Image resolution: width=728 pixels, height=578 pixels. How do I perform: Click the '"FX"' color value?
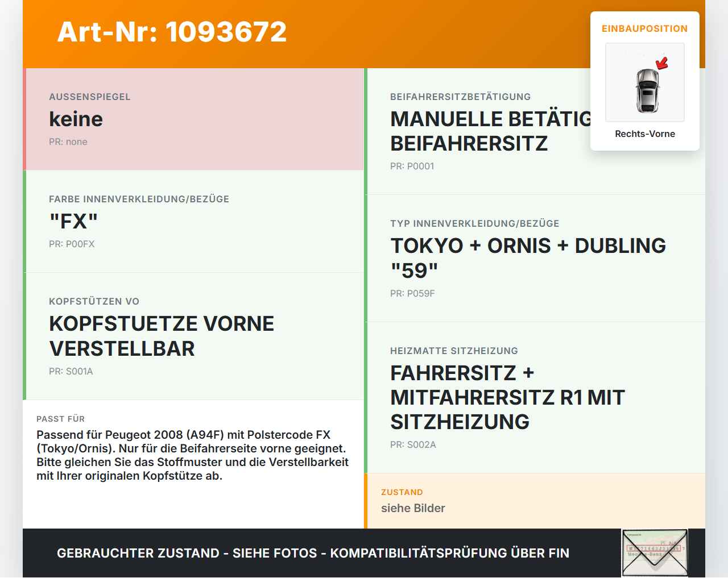pyautogui.click(x=73, y=221)
